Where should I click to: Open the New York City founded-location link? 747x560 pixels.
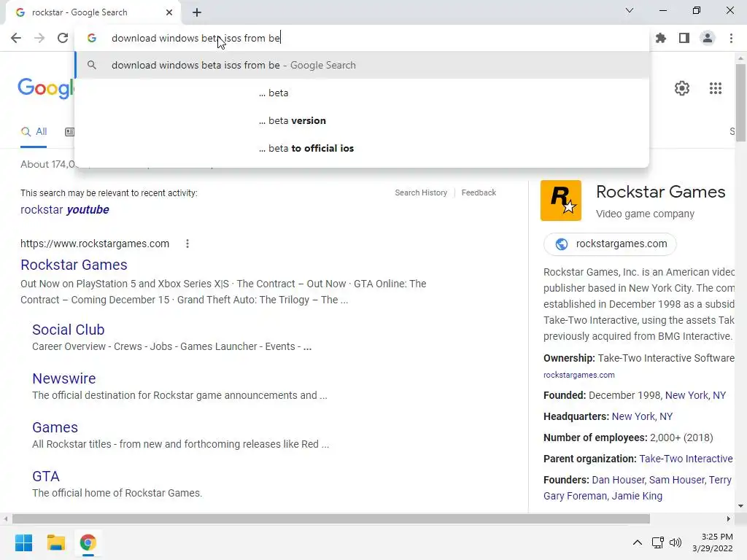coord(695,395)
